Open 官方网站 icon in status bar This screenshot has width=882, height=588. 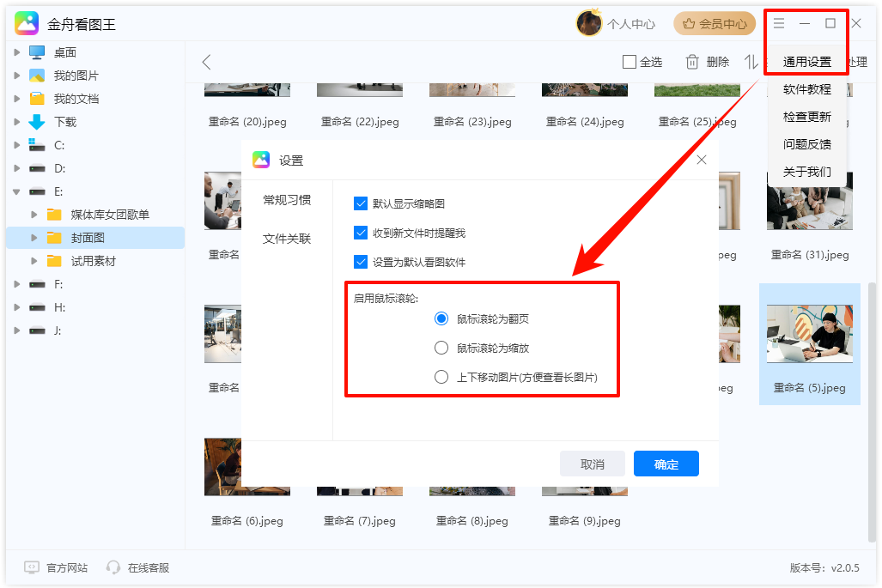(x=32, y=567)
